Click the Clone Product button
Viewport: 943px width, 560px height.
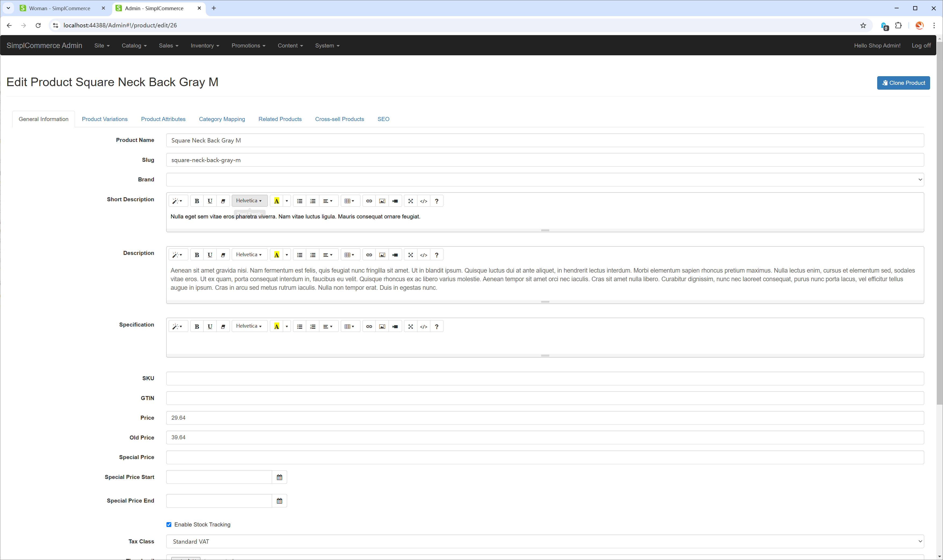point(903,83)
